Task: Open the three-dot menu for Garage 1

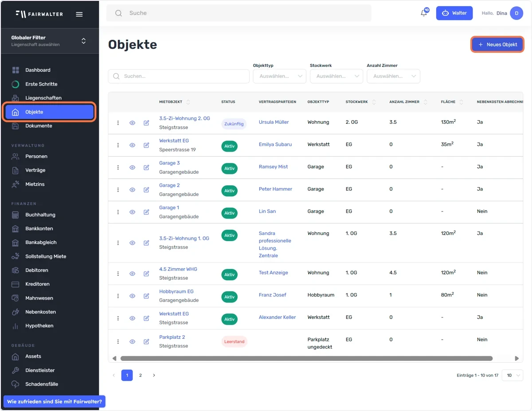Action: [x=118, y=212]
